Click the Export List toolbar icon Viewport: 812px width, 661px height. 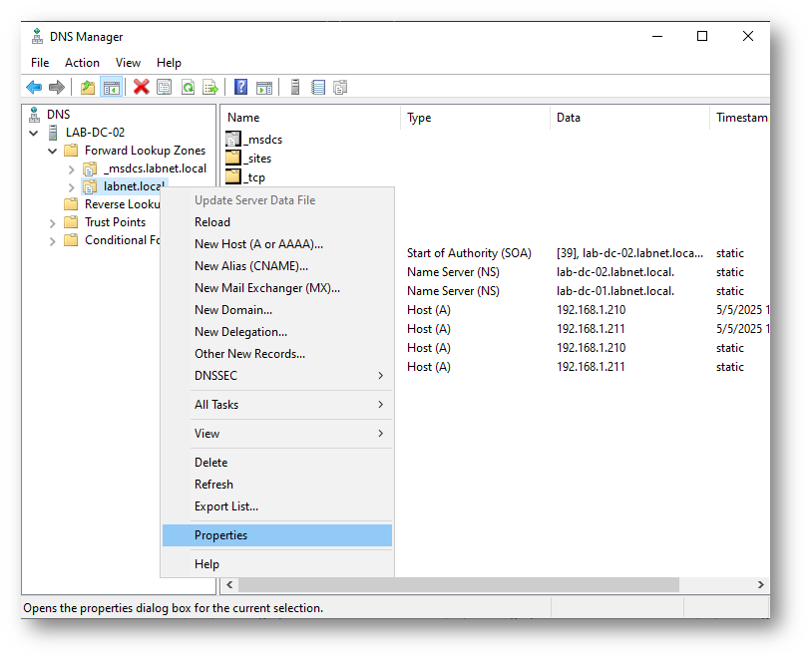210,87
